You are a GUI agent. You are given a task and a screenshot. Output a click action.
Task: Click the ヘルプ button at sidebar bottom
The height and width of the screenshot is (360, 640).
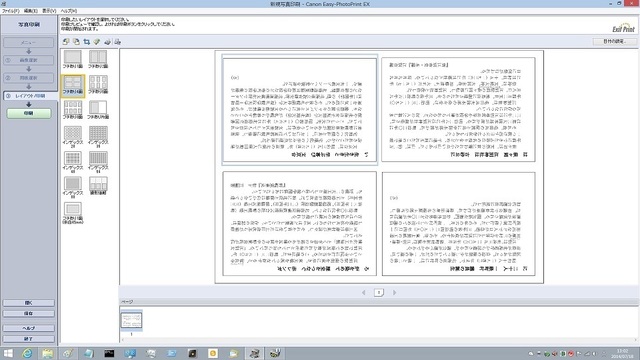[x=29, y=328]
